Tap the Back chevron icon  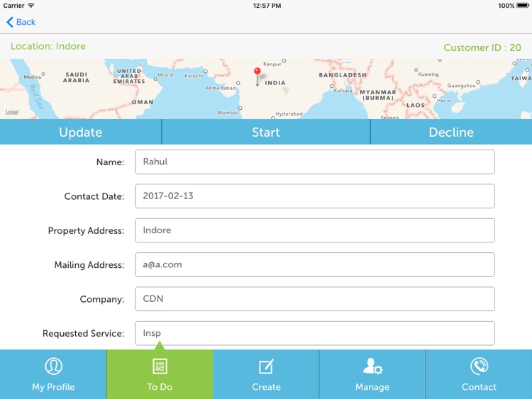pyautogui.click(x=10, y=22)
